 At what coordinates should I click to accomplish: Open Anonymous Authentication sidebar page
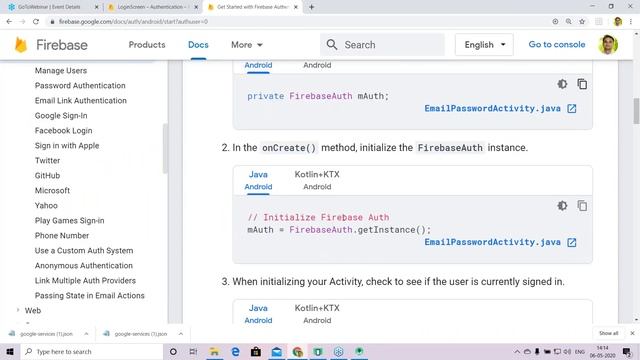pyautogui.click(x=84, y=266)
